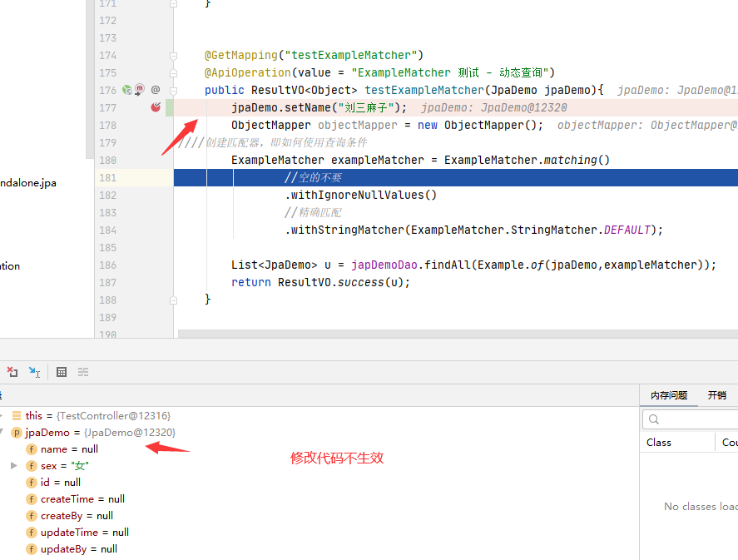Click the Run to Cursor icon
Screen dimensions: 738x560
(34, 372)
